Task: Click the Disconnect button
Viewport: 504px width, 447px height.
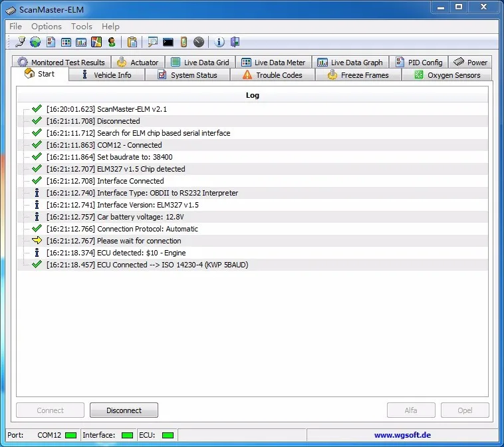Action: coord(124,410)
